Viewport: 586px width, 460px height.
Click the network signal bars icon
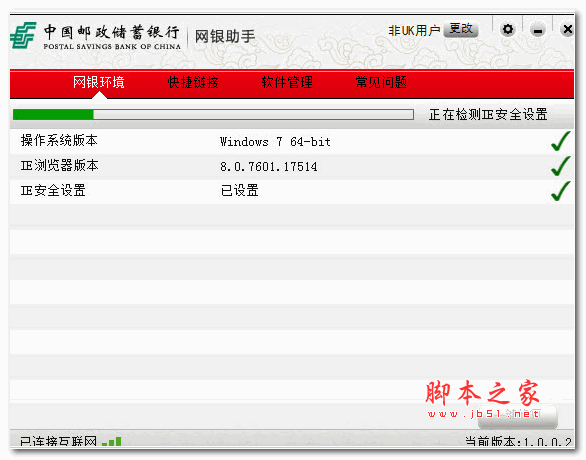pos(111,442)
